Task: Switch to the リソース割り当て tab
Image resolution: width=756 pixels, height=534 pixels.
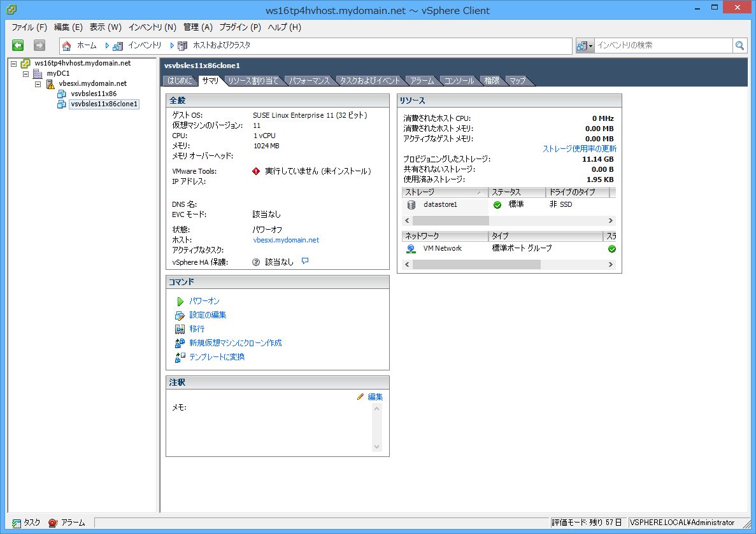Action: point(253,80)
